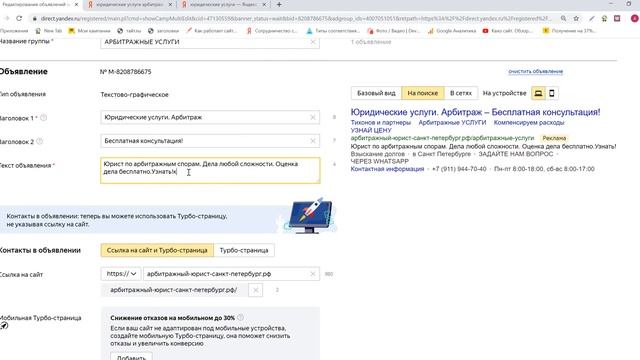Open the 'Google Аналитика' bookmark

pos(452,31)
